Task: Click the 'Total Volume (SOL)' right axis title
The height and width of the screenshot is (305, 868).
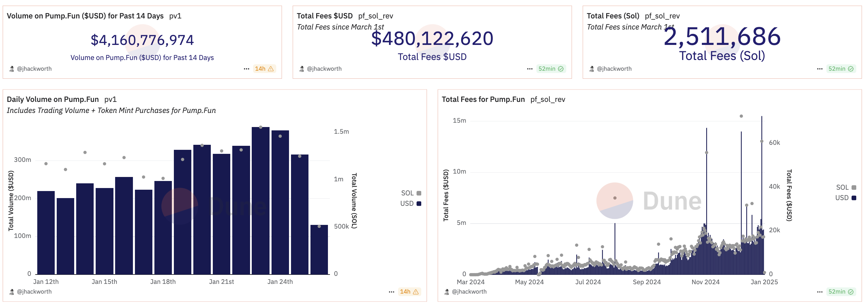Action: click(354, 201)
